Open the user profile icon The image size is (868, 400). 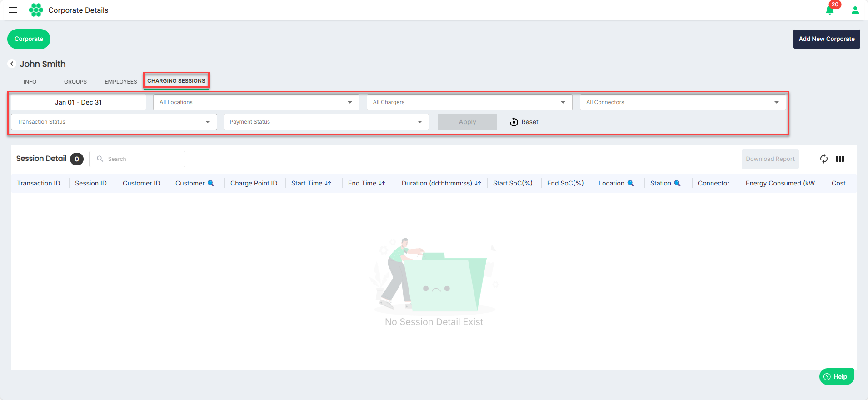point(855,10)
